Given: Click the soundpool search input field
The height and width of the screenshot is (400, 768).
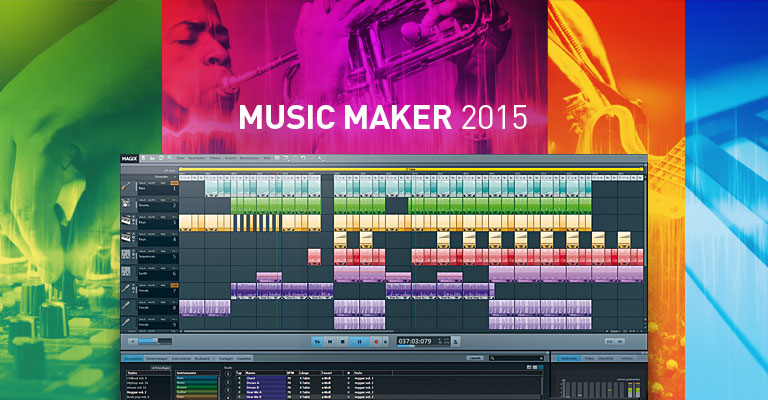Looking at the screenshot, I should pos(517,358).
